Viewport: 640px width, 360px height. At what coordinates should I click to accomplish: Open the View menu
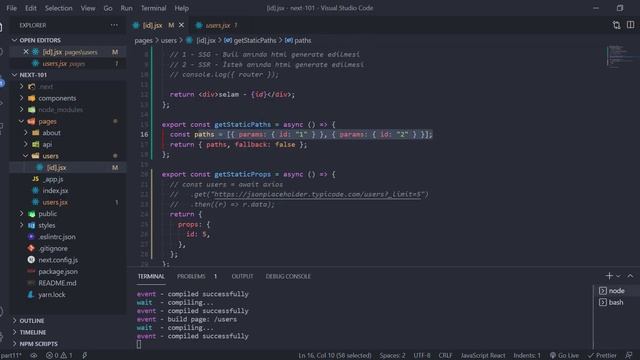88,8
